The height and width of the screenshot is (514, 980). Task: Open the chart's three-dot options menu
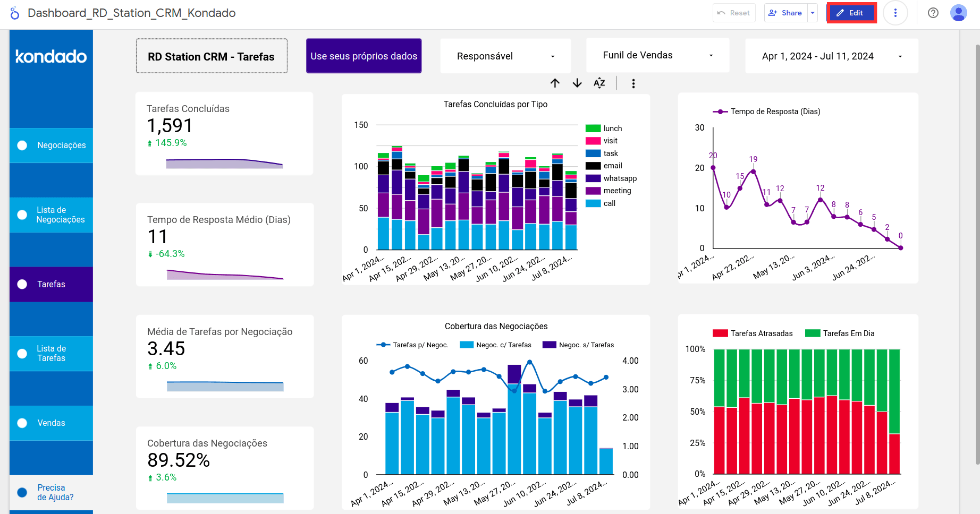(x=633, y=83)
